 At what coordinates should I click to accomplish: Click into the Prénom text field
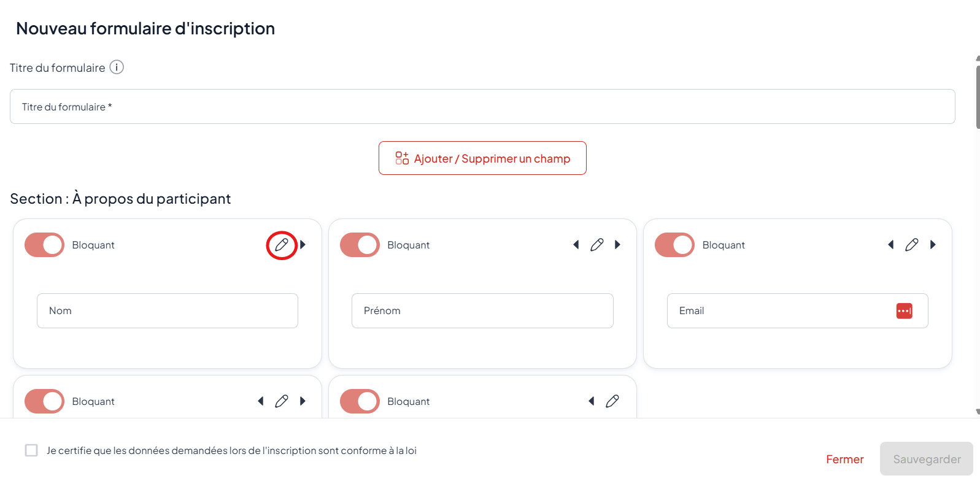[482, 311]
